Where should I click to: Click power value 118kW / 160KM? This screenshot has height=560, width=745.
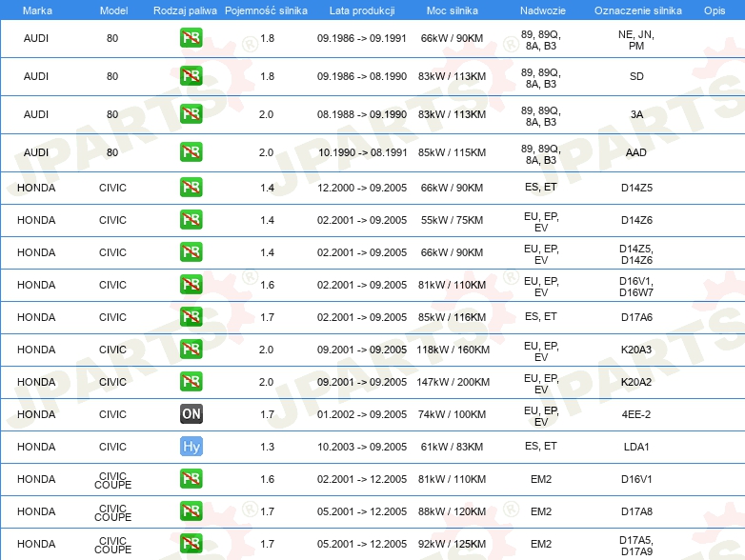click(453, 350)
